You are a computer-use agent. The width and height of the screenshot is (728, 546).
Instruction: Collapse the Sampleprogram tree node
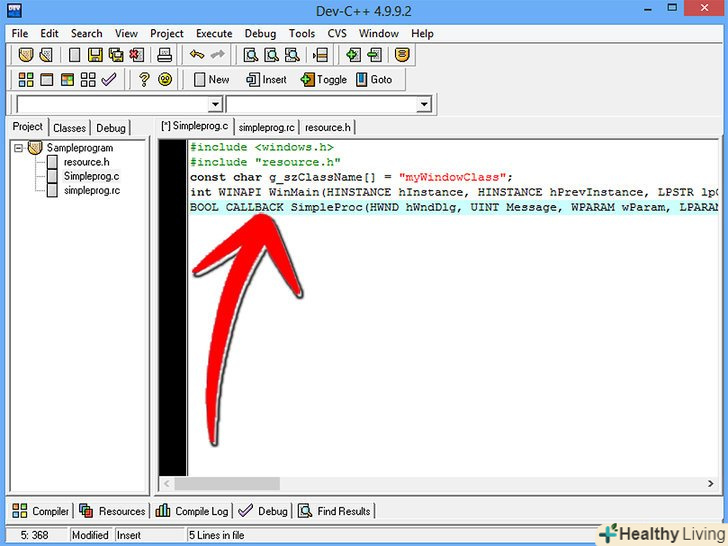pos(18,148)
